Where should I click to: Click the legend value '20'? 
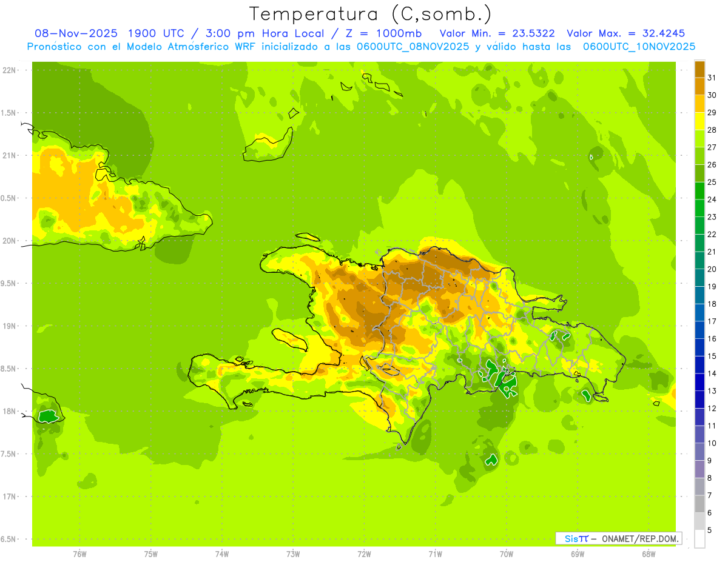click(x=712, y=269)
